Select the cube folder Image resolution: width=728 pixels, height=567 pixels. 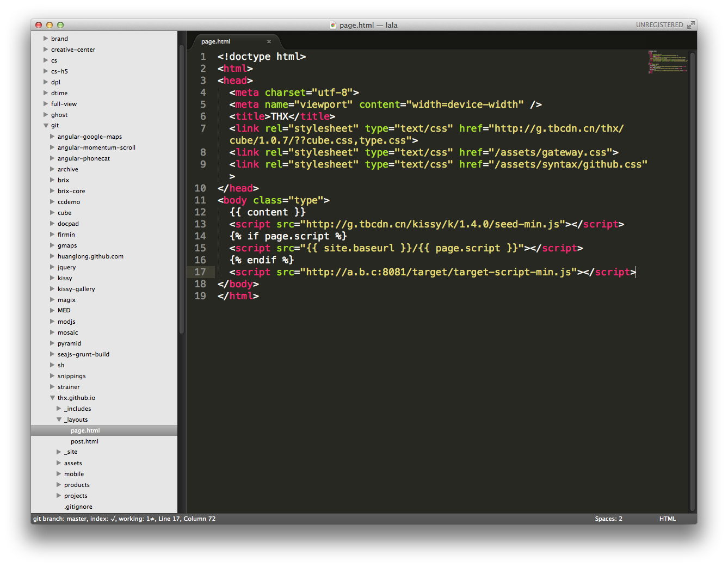pyautogui.click(x=64, y=213)
